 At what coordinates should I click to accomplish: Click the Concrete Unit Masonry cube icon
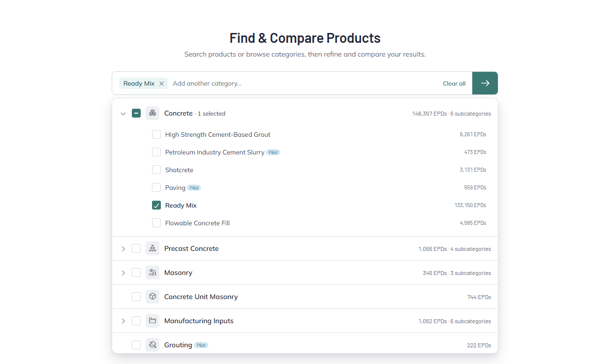152,297
